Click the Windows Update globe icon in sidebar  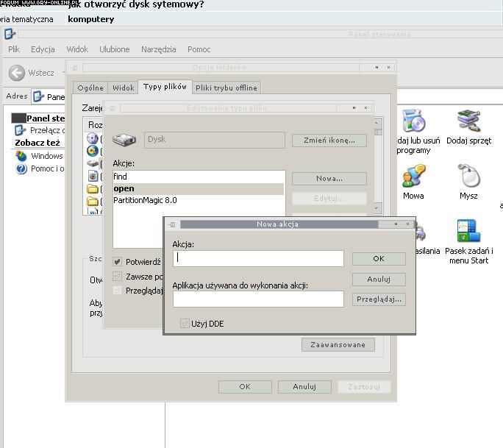pyautogui.click(x=21, y=156)
